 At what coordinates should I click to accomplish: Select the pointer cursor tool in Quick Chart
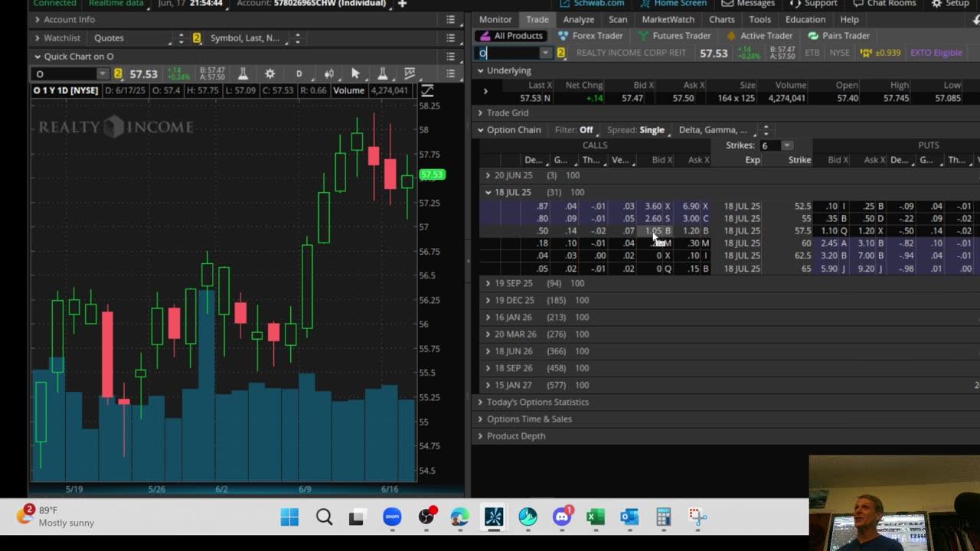click(x=355, y=73)
